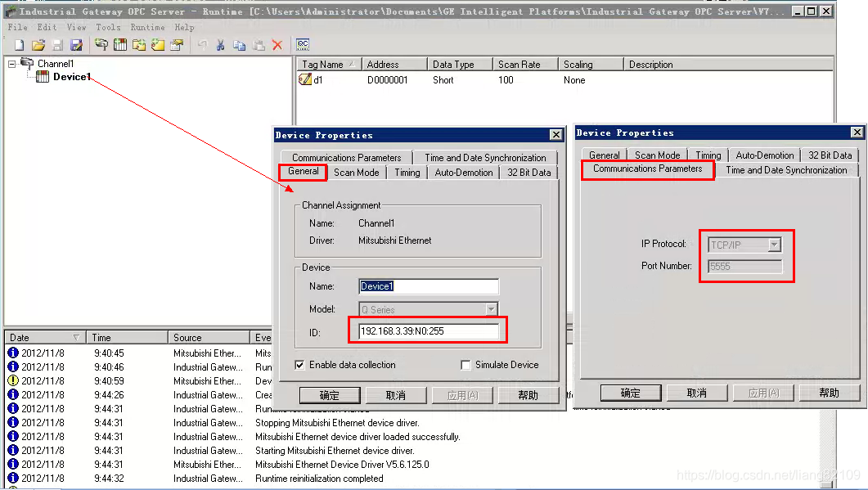Open Auto-Demotion tab in left dialog
The height and width of the screenshot is (490, 868).
[464, 172]
